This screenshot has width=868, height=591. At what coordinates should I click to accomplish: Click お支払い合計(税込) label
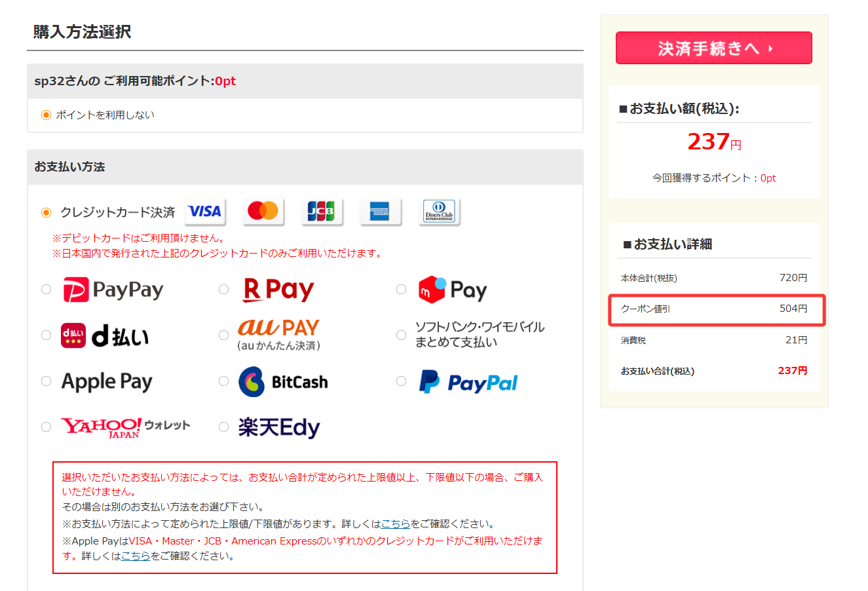click(x=658, y=372)
